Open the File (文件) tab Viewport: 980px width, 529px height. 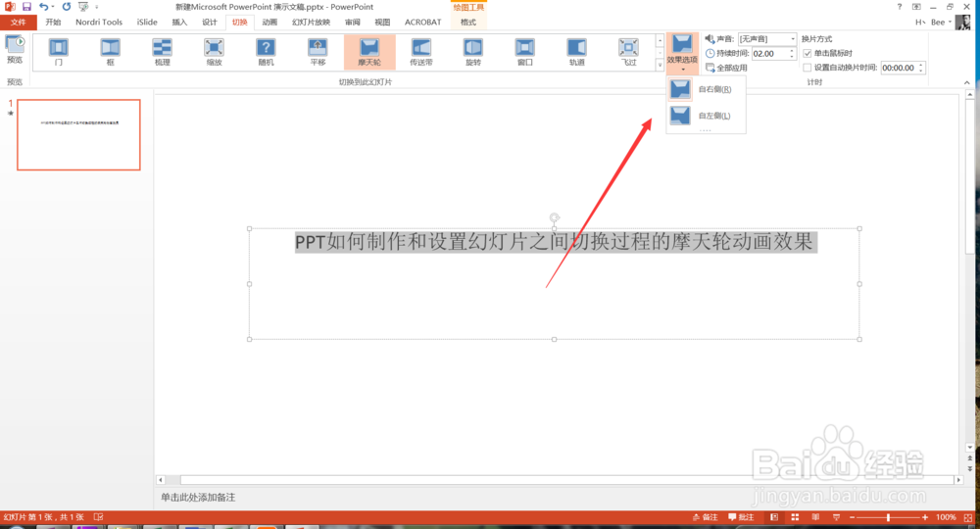18,22
